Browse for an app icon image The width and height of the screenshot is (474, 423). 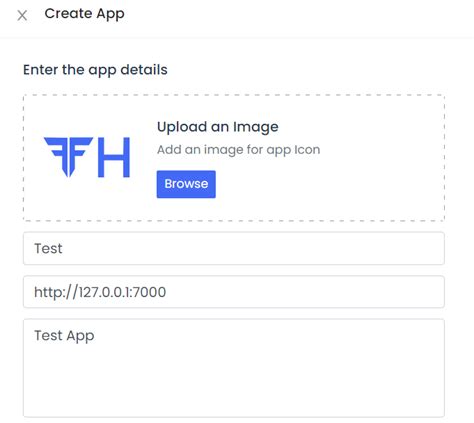pos(186,184)
